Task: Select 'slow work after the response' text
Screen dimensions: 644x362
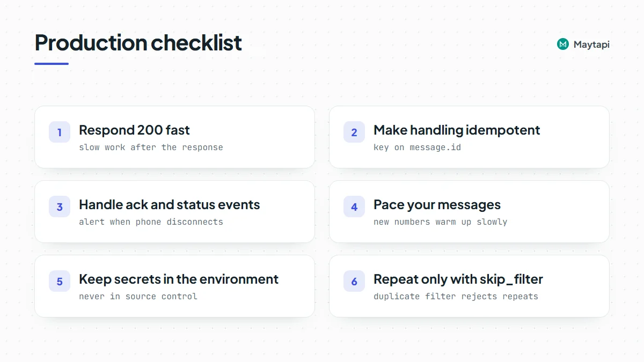Action: click(x=151, y=147)
